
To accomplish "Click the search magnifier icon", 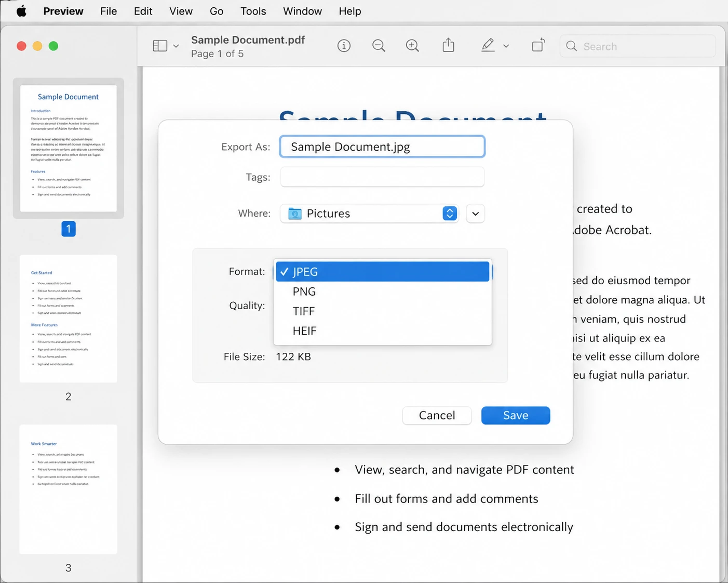I will (x=572, y=46).
